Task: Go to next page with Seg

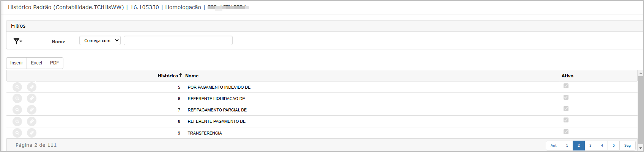Action: click(627, 146)
